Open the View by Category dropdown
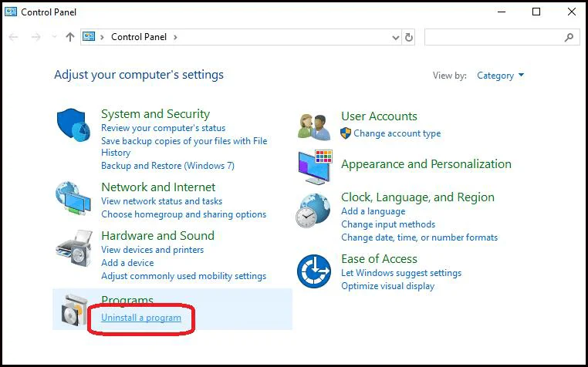This screenshot has height=367, width=588. 500,76
